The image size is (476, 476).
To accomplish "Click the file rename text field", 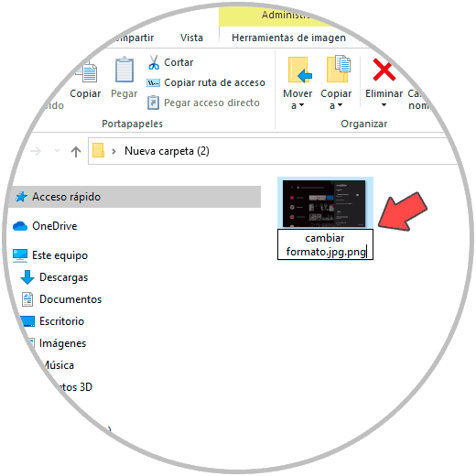I will pos(325,244).
